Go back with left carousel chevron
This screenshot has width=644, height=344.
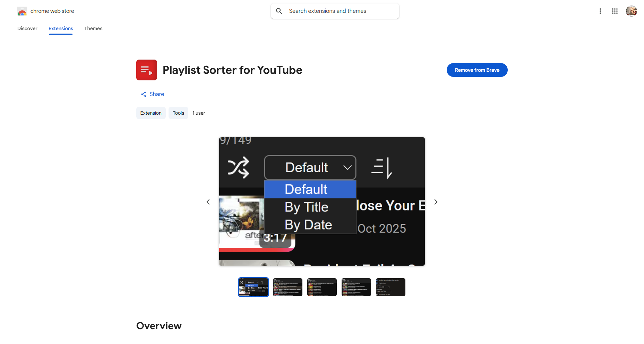tap(208, 202)
